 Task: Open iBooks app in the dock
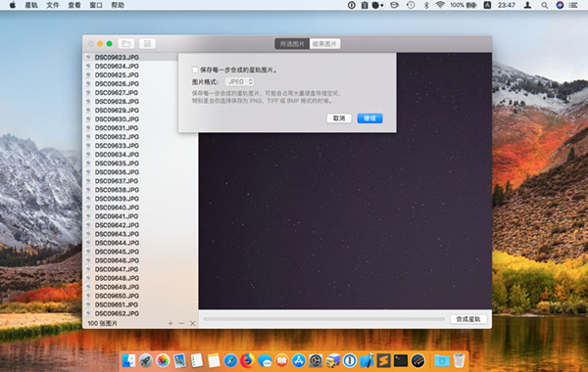(x=281, y=361)
